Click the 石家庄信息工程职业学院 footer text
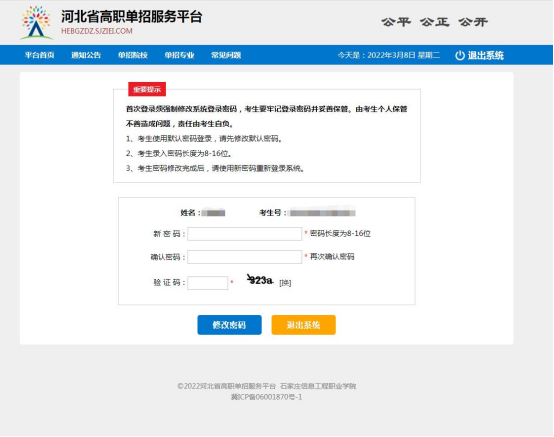 [x=318, y=386]
